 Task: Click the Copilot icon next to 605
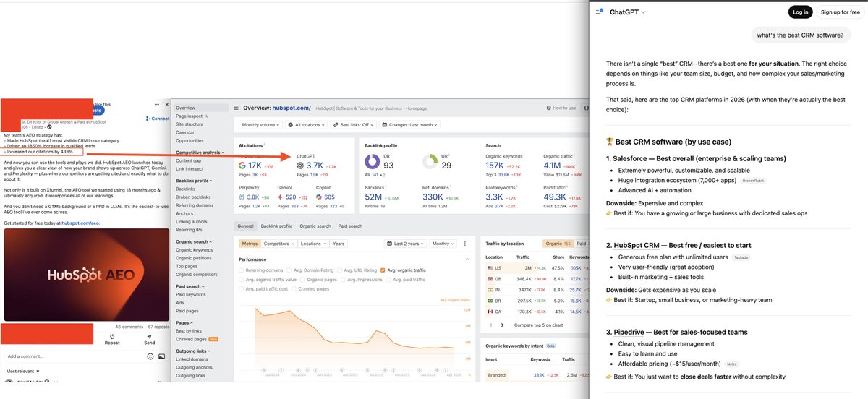pyautogui.click(x=319, y=197)
